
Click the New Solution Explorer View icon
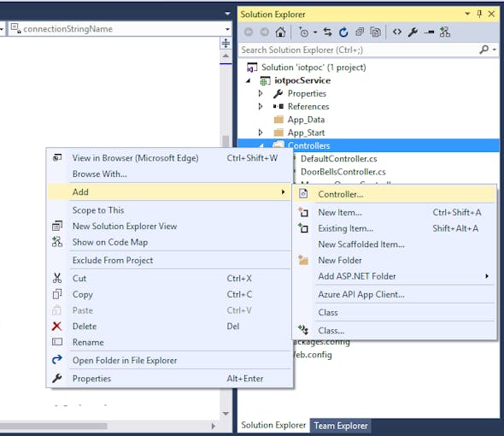point(57,226)
